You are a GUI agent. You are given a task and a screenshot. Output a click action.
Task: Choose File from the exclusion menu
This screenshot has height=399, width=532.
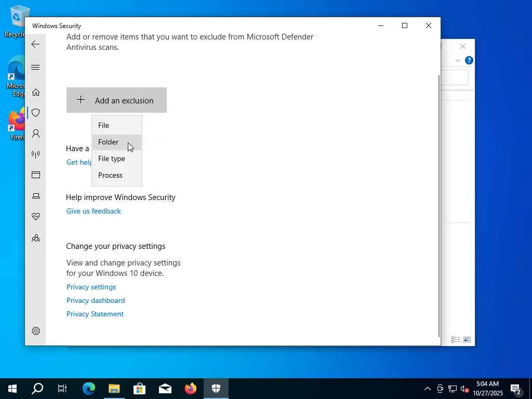pos(117,125)
